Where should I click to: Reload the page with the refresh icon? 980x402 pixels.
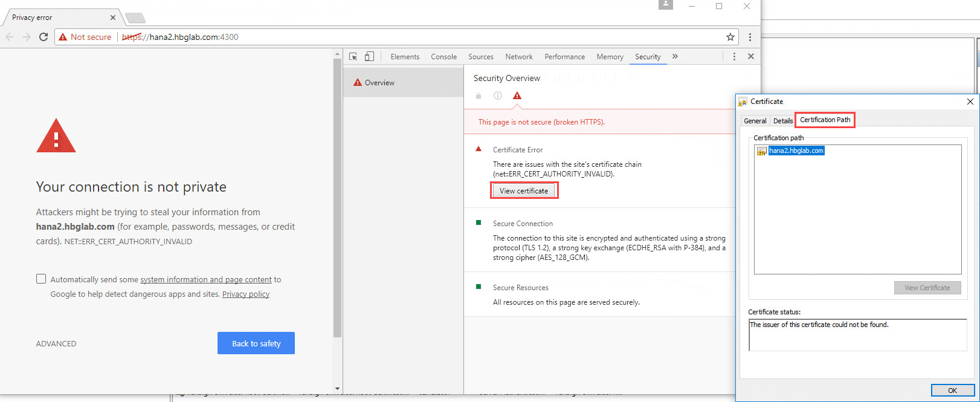44,37
